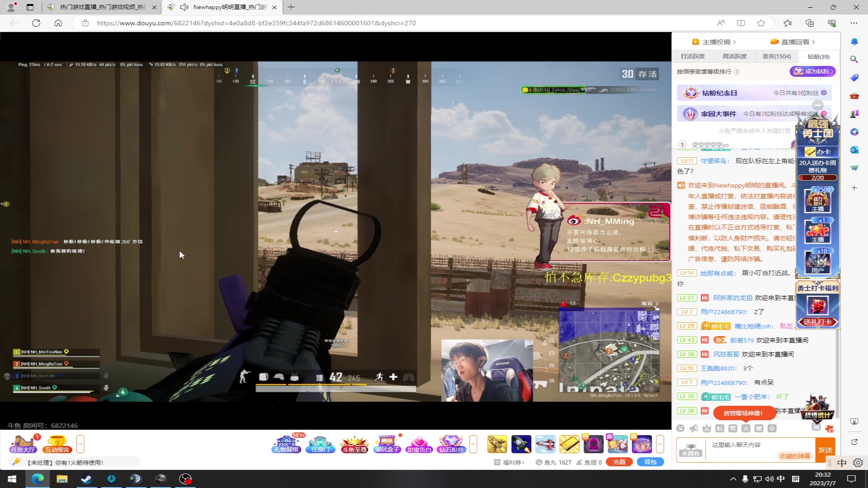Expand the middle activity icons arrow
Viewport: 868px width, 488px height.
point(473,444)
